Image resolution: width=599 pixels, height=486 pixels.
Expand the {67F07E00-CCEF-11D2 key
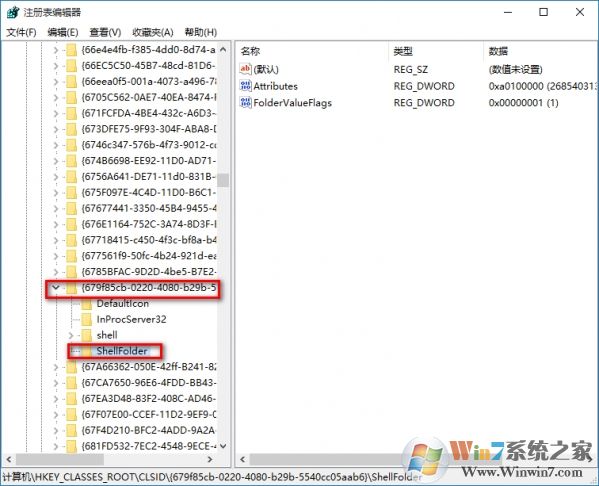56,415
